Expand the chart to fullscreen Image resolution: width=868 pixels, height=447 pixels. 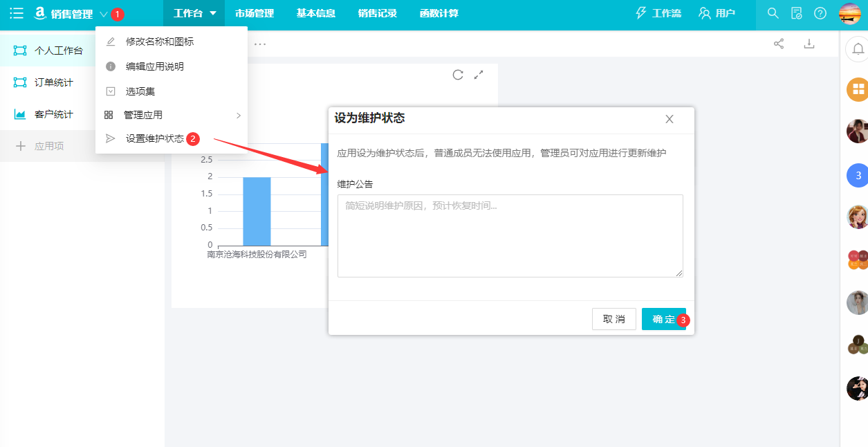pos(479,75)
